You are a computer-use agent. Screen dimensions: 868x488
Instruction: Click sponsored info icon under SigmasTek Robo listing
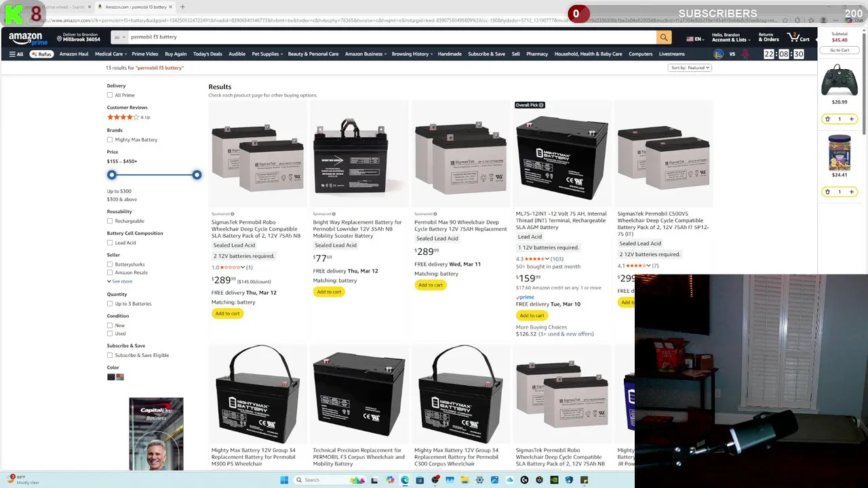[232, 214]
